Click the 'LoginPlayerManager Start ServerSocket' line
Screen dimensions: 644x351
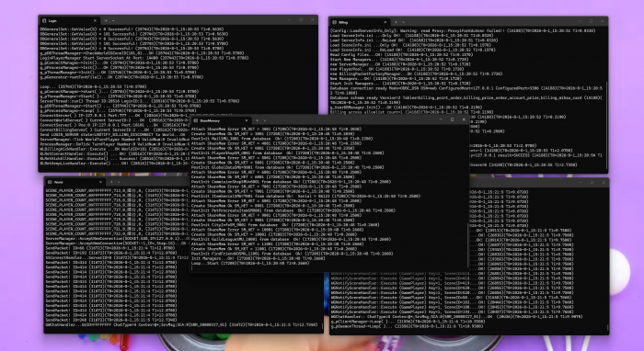pos(144,58)
